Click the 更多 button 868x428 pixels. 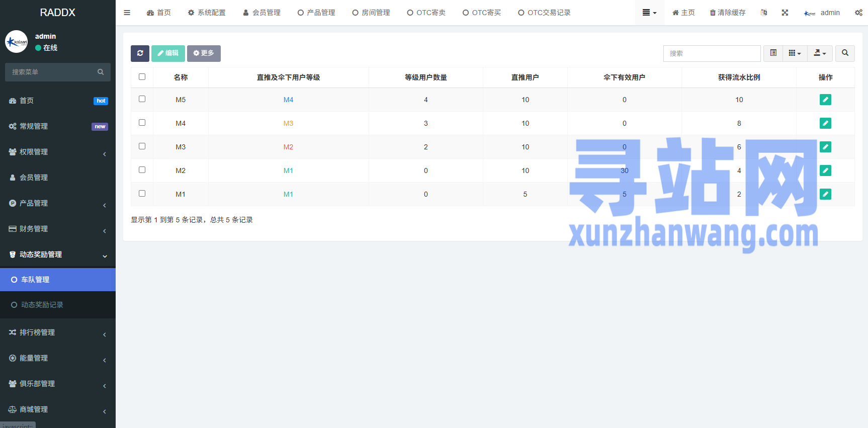[x=204, y=53]
